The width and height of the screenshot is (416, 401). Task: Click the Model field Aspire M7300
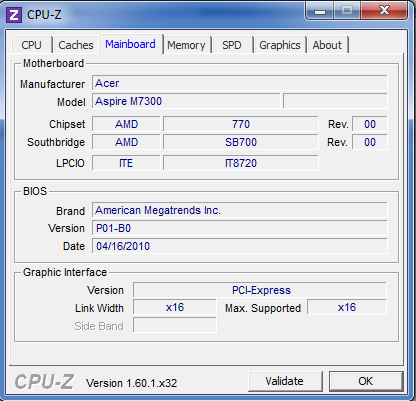point(186,101)
